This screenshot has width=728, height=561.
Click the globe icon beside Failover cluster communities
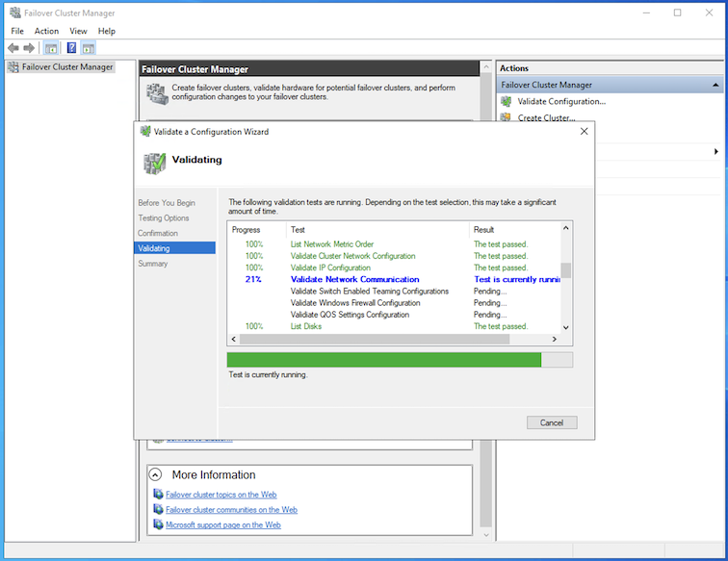[x=158, y=509]
